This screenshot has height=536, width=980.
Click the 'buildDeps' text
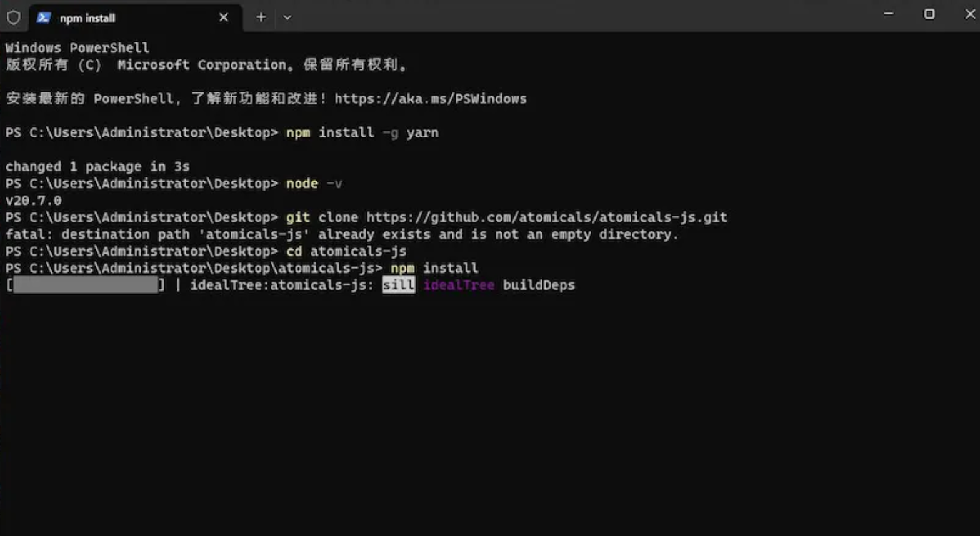(x=539, y=285)
